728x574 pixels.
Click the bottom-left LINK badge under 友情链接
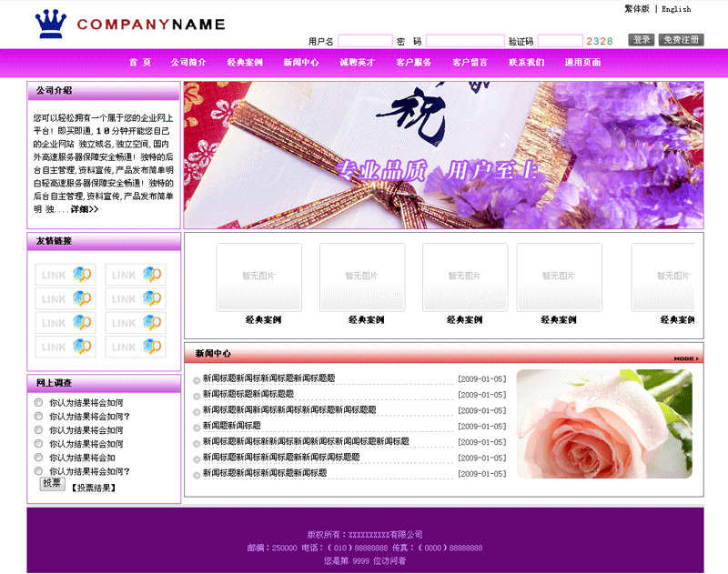pos(64,347)
